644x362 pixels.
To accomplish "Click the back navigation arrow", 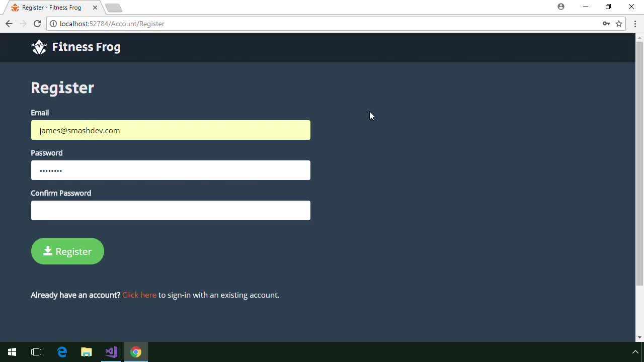I will click(9, 24).
